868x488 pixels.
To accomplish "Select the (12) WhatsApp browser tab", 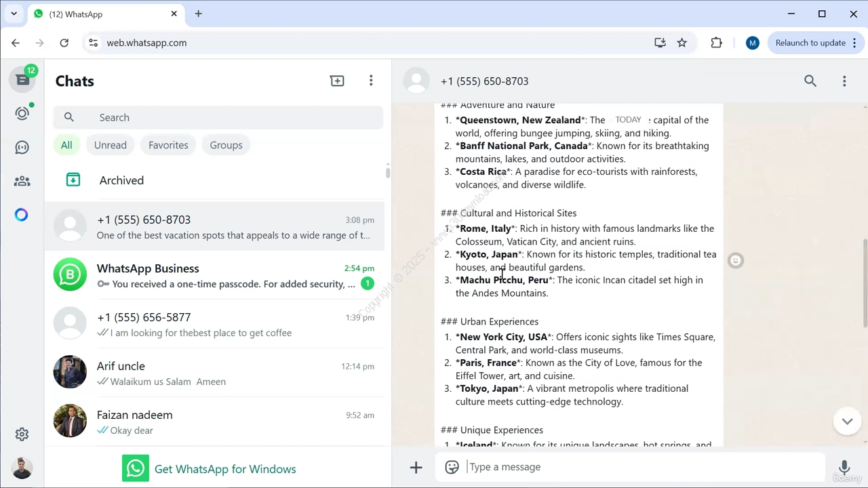I will coord(105,14).
